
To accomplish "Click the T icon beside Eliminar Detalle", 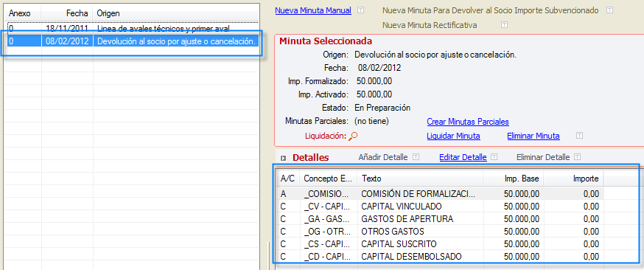I will [x=578, y=156].
